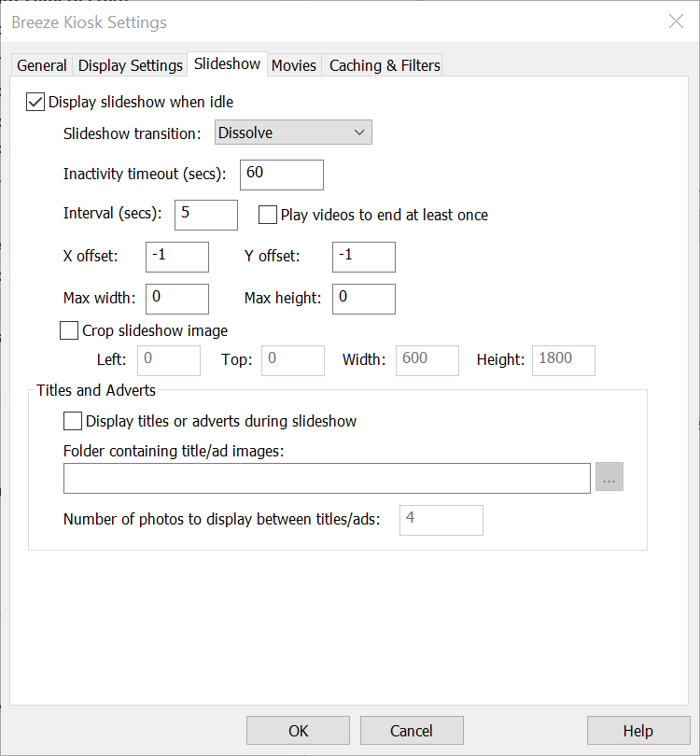Image resolution: width=700 pixels, height=756 pixels.
Task: Select the Slideshow tab
Action: click(227, 63)
